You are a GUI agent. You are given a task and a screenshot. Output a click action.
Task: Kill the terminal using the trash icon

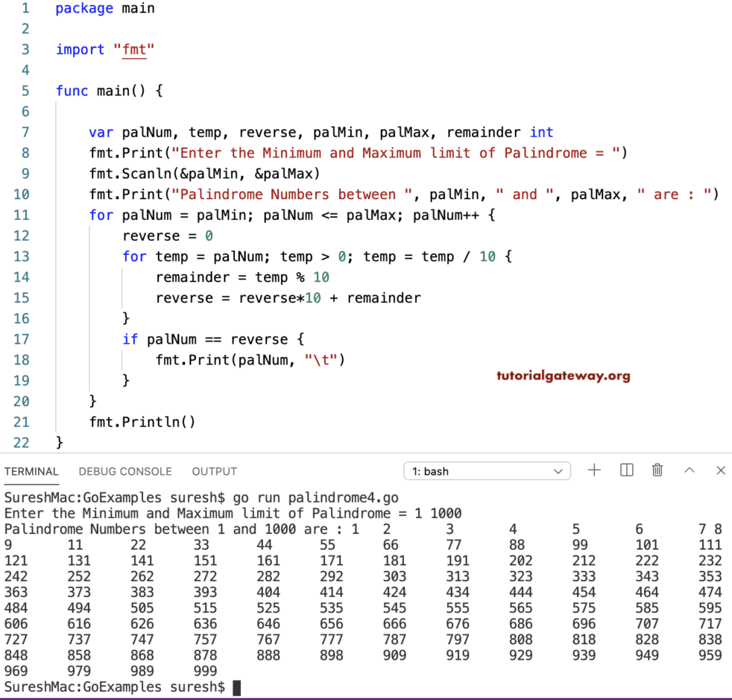click(x=657, y=470)
